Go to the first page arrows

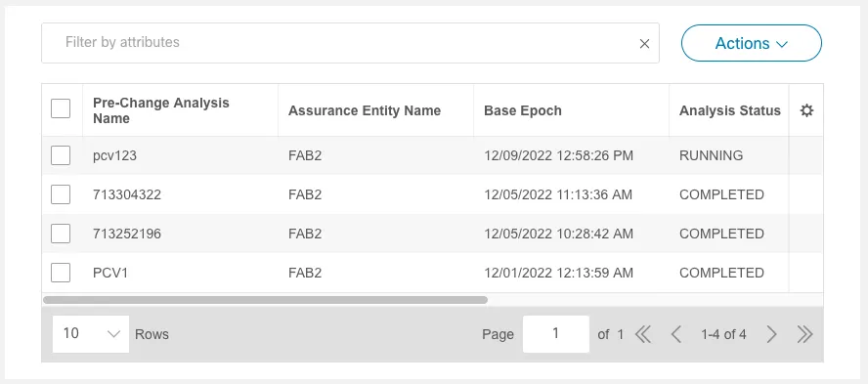coord(643,334)
